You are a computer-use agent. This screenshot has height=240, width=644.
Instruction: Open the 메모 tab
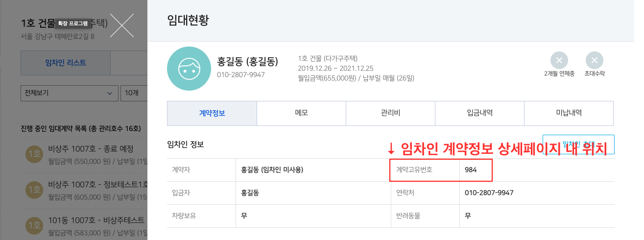click(301, 113)
